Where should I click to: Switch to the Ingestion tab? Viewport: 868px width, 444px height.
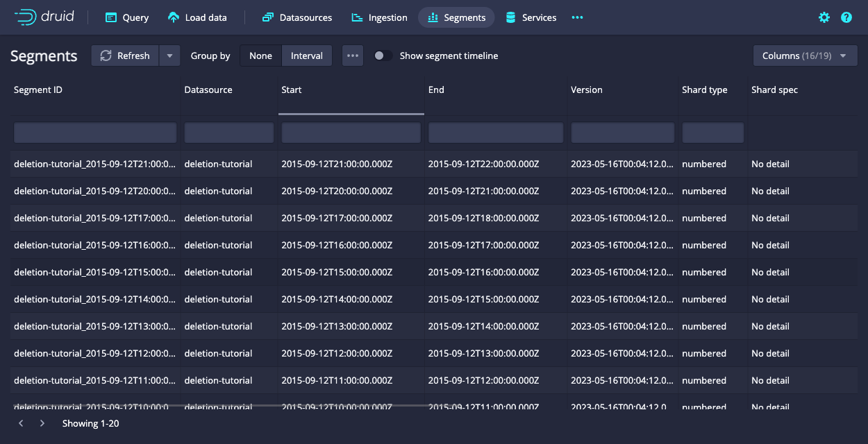coord(379,17)
